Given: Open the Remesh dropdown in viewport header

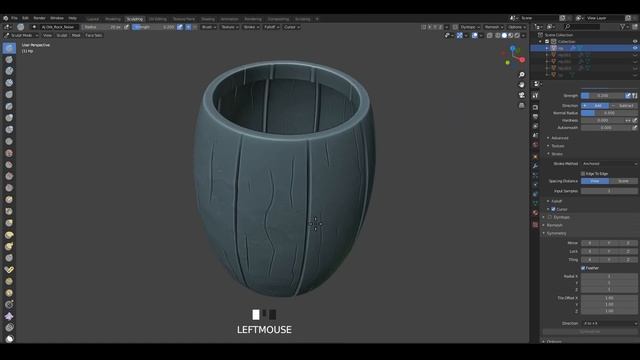Looking at the screenshot, I should (494, 27).
